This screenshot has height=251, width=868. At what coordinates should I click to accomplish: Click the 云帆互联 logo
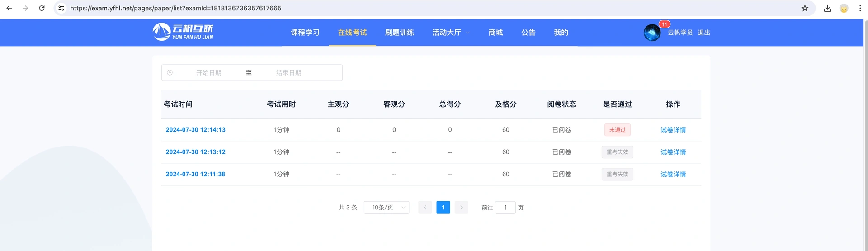click(183, 32)
